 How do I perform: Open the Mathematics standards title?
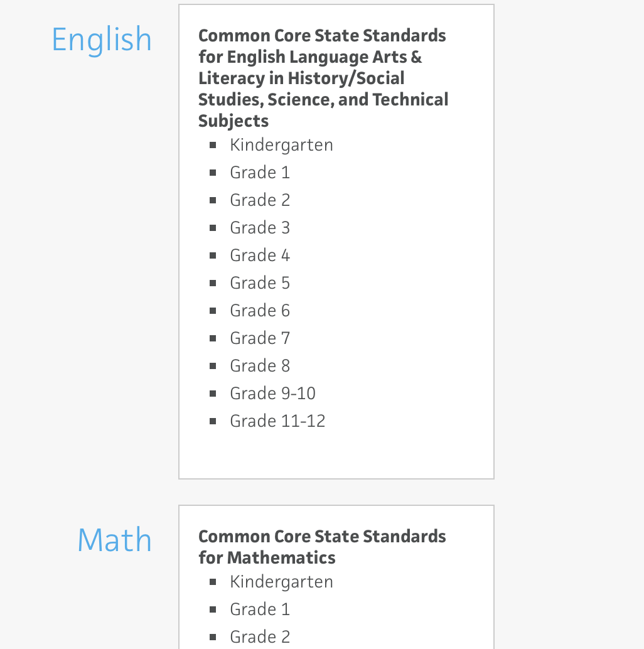(x=322, y=547)
